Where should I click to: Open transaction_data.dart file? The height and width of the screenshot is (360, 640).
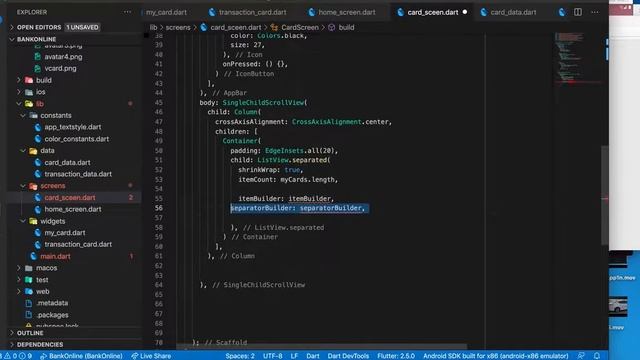click(78, 174)
